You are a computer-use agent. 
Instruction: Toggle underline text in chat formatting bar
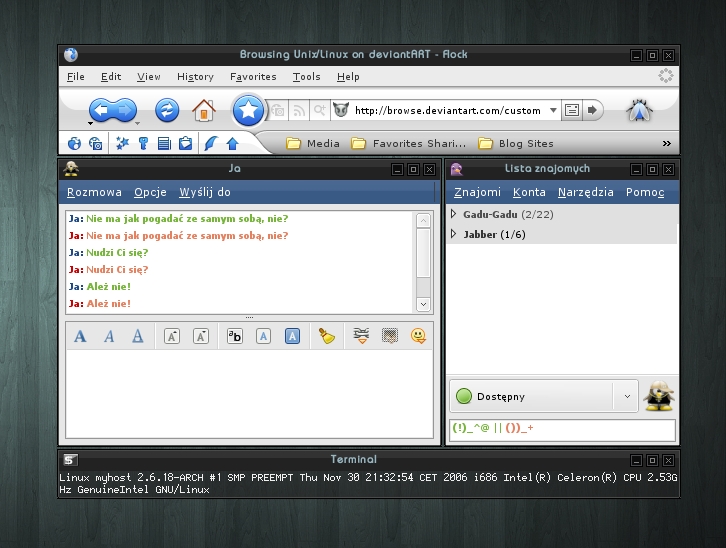pos(138,336)
